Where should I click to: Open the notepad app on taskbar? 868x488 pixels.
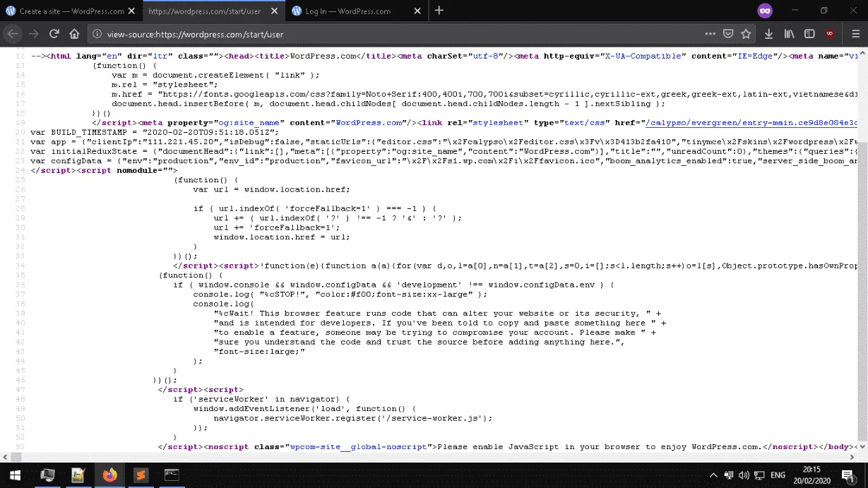[x=78, y=475]
